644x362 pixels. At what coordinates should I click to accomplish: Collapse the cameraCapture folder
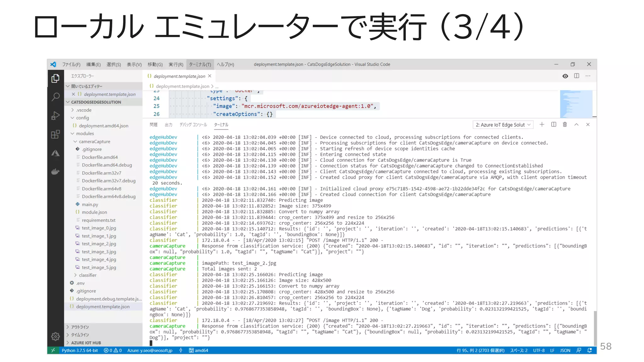pos(94,141)
